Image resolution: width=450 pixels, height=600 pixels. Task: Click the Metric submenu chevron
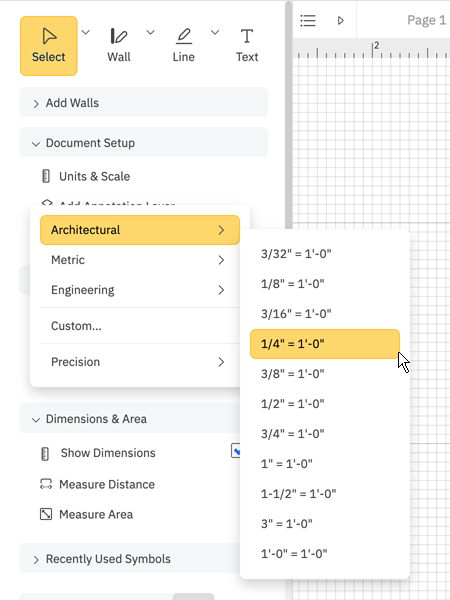click(x=221, y=260)
